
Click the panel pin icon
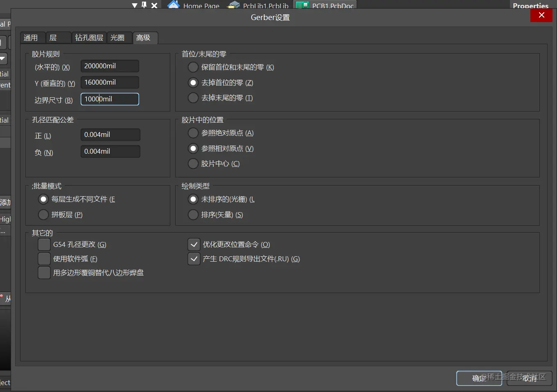(144, 5)
